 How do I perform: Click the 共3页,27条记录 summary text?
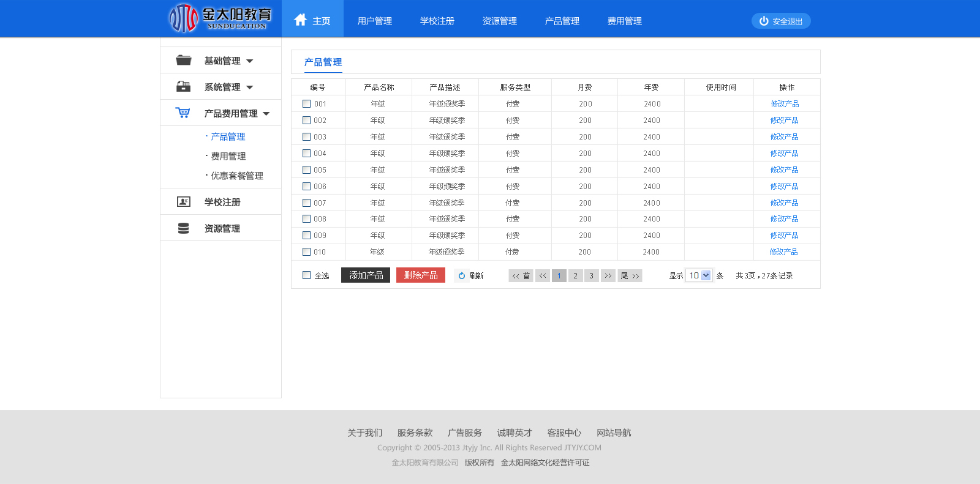point(764,276)
